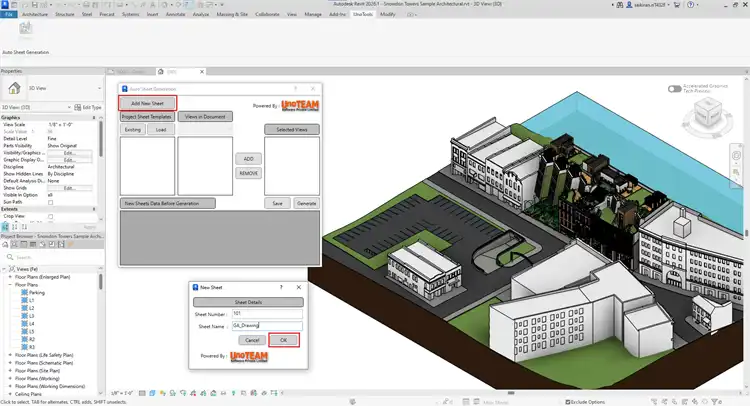This screenshot has width=750, height=406.
Task: Toggle the Exclude Options checkbox
Action: (x=568, y=402)
